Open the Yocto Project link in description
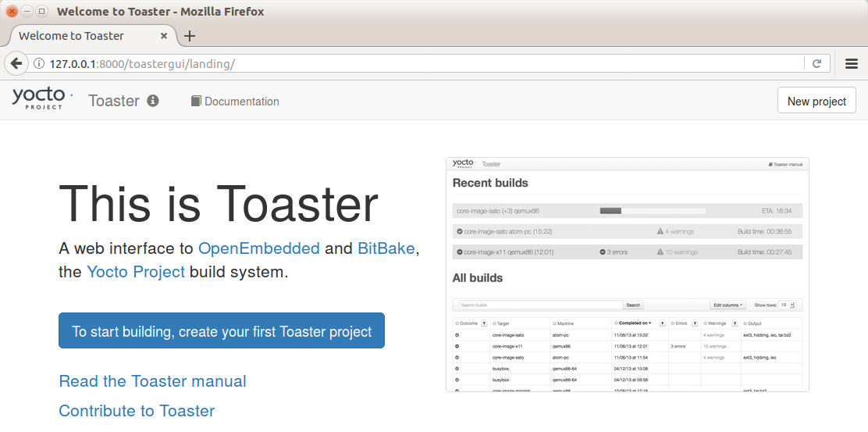Image resolution: width=868 pixels, height=432 pixels. pos(136,273)
